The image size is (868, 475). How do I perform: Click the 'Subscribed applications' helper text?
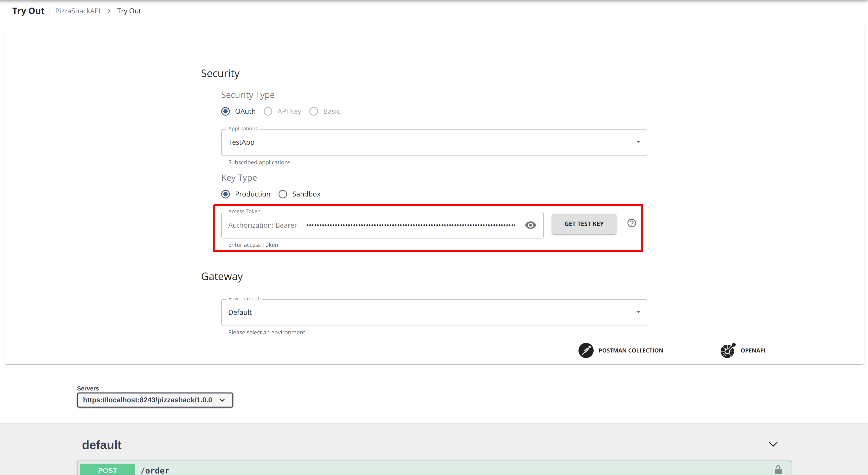(x=259, y=163)
